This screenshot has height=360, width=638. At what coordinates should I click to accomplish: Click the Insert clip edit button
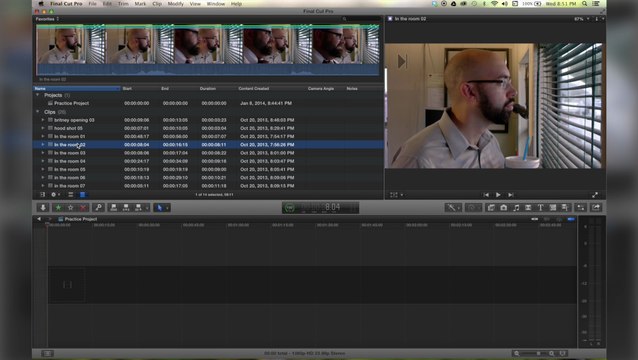click(126, 207)
